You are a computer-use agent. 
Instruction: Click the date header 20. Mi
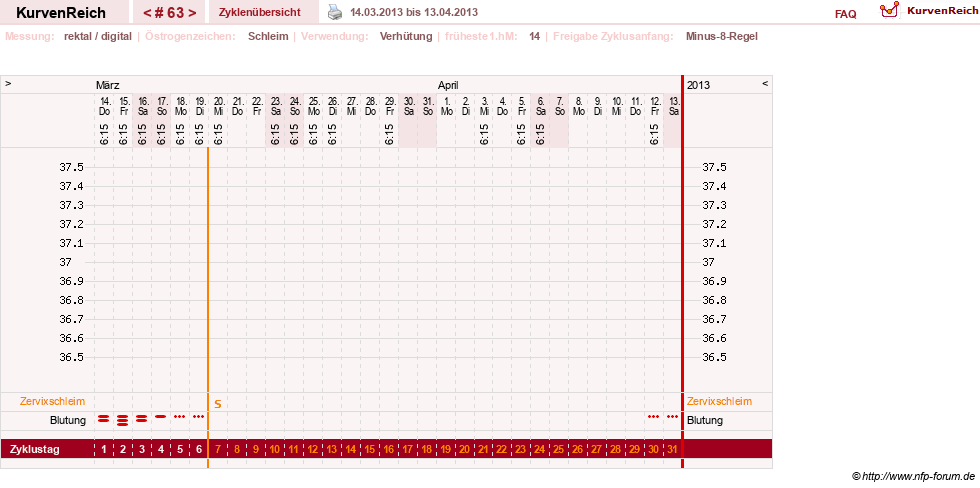tap(218, 106)
